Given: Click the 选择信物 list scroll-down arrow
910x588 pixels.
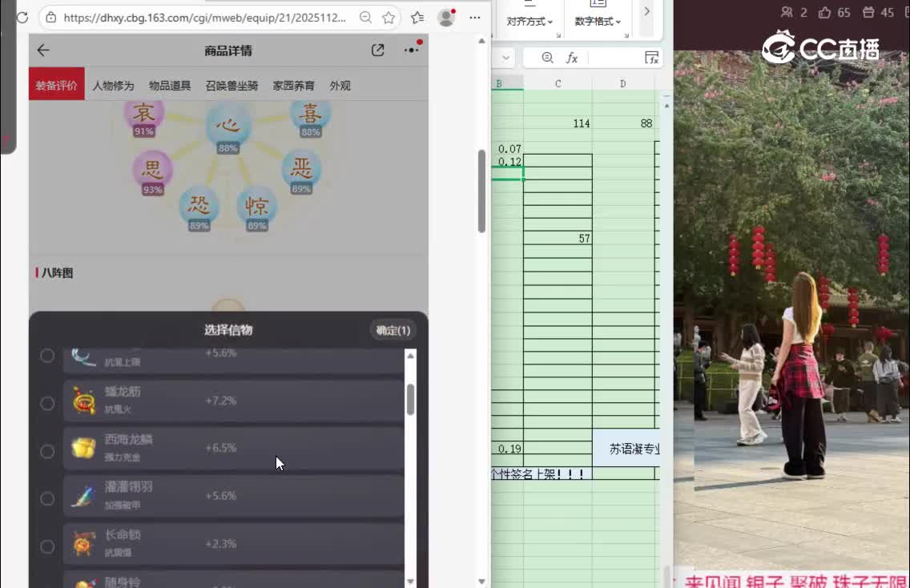Looking at the screenshot, I should (410, 581).
